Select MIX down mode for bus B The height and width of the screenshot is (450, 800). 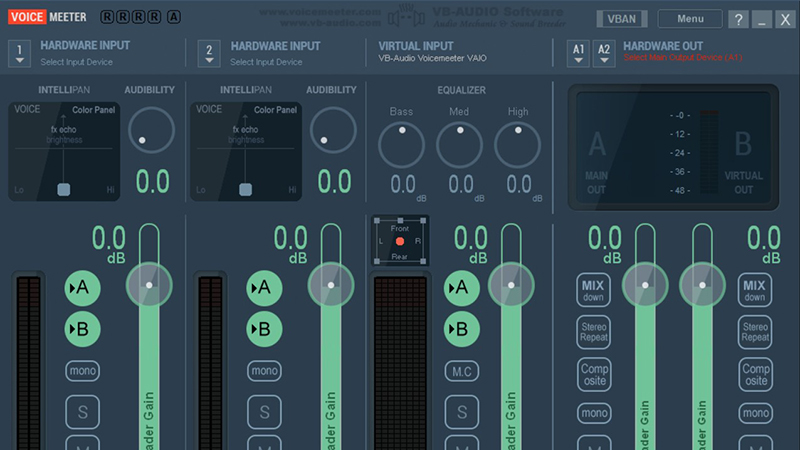point(755,290)
